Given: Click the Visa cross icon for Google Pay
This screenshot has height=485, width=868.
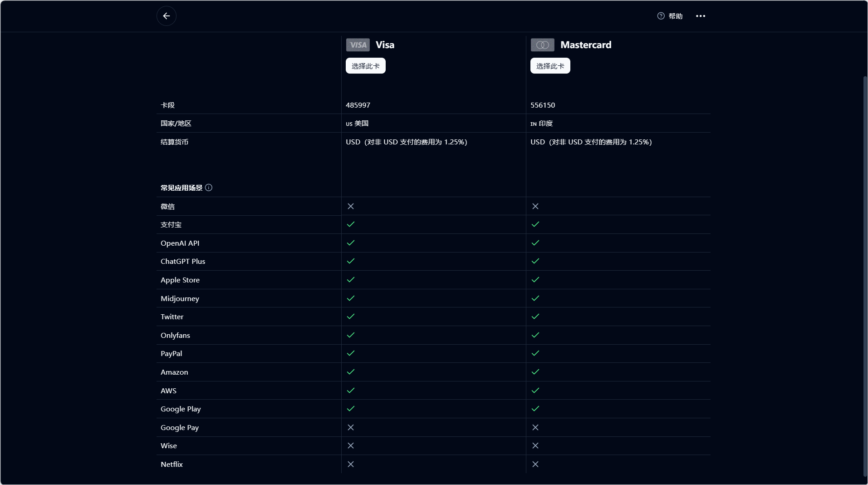Looking at the screenshot, I should pos(351,427).
